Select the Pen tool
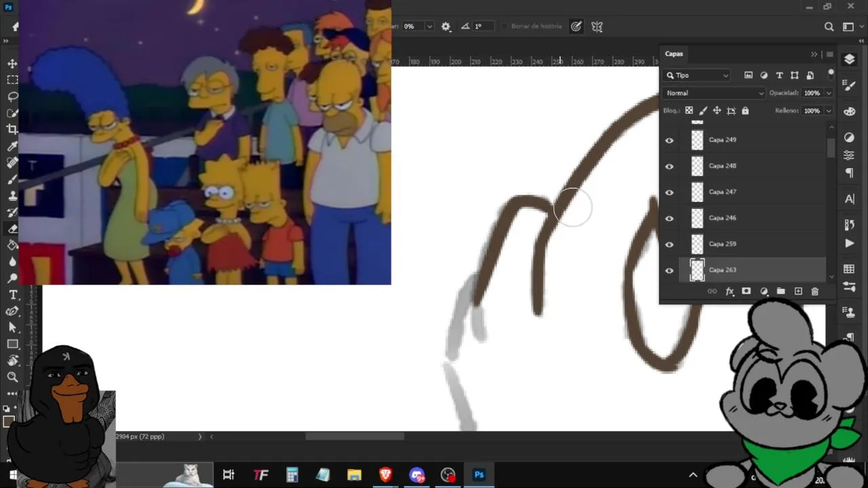The height and width of the screenshot is (488, 868). 12,311
